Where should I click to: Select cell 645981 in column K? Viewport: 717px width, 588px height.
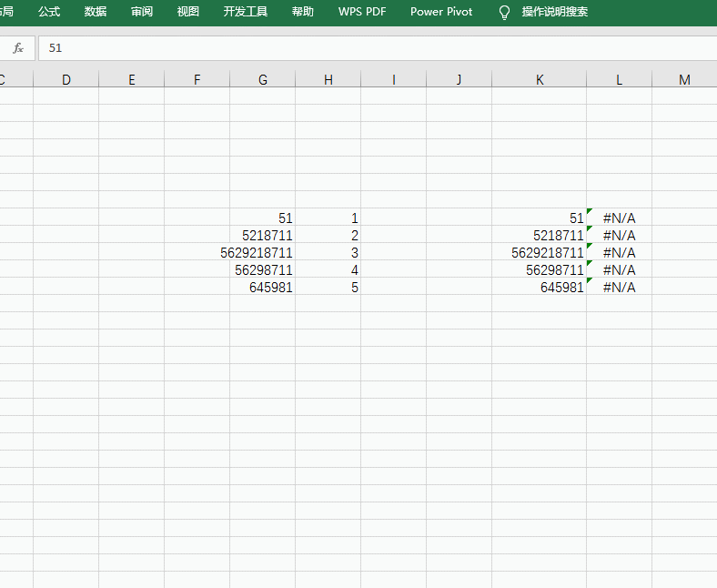click(540, 287)
